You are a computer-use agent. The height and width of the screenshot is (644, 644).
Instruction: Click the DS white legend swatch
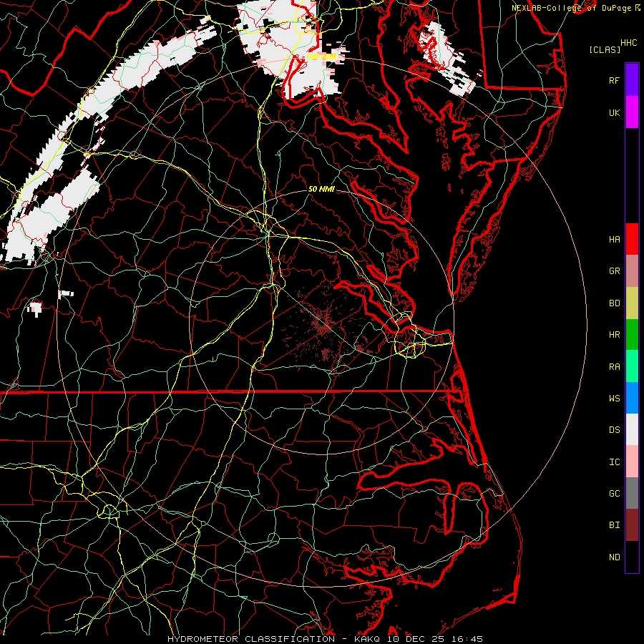tap(632, 429)
